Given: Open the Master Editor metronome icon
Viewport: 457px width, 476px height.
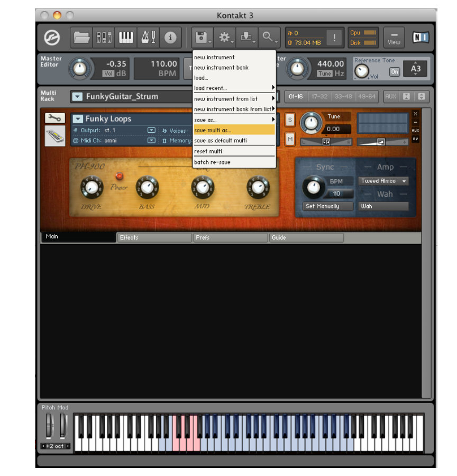Looking at the screenshot, I should tap(148, 38).
